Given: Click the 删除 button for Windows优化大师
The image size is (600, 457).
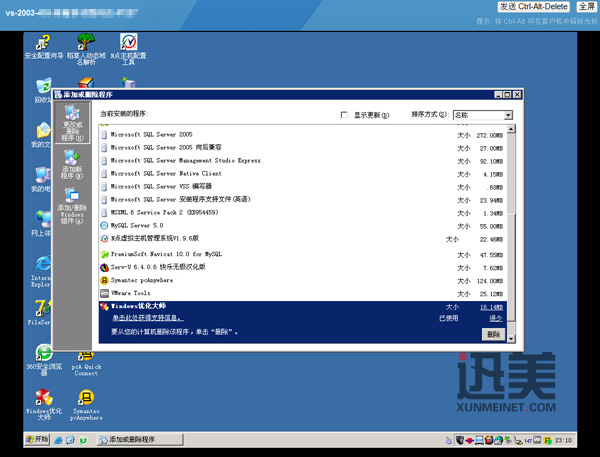Looking at the screenshot, I should (493, 334).
